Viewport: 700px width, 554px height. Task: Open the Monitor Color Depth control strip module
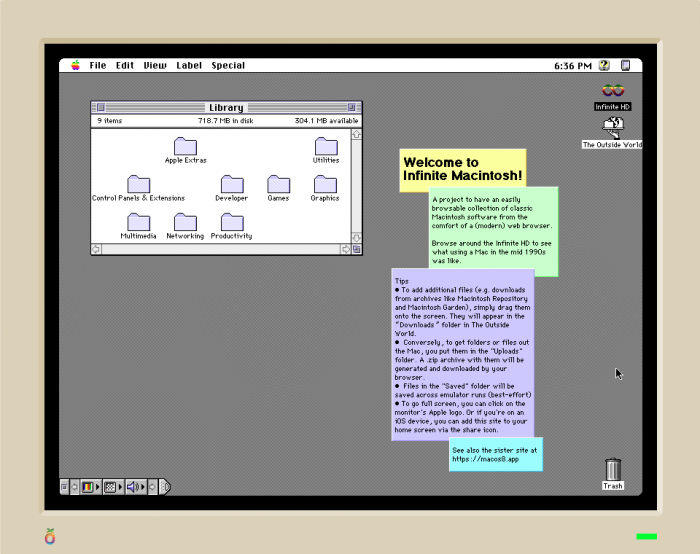[x=91, y=487]
